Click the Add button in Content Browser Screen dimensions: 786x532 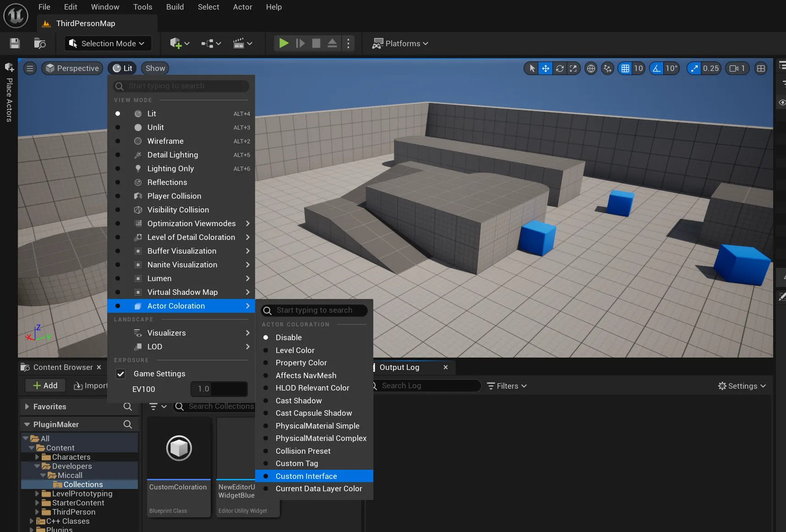click(45, 385)
